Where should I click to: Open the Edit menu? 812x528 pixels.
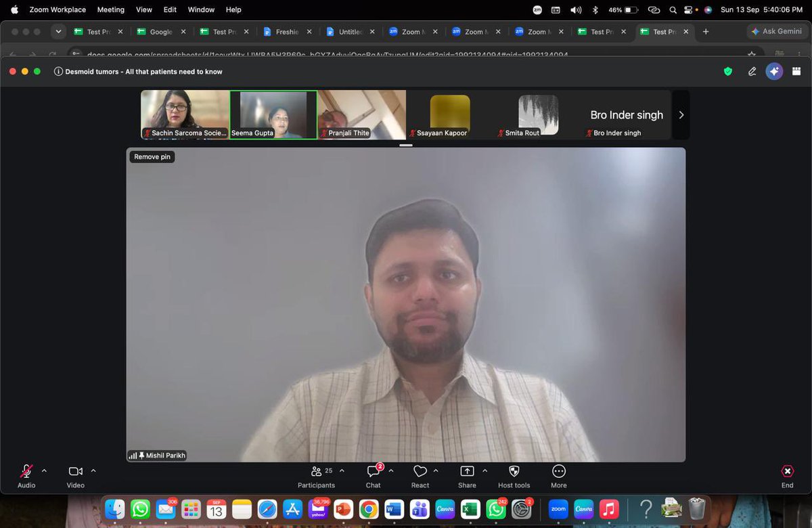point(170,9)
